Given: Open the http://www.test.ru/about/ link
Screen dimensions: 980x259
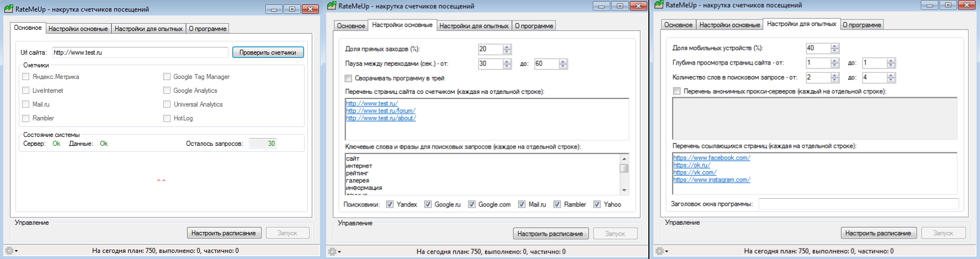Looking at the screenshot, I should [x=381, y=118].
